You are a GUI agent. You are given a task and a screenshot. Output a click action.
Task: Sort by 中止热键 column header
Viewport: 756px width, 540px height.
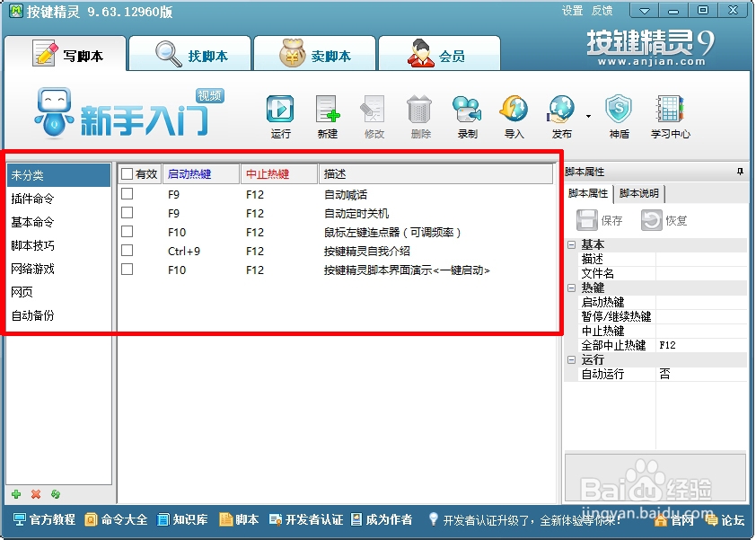(x=279, y=174)
